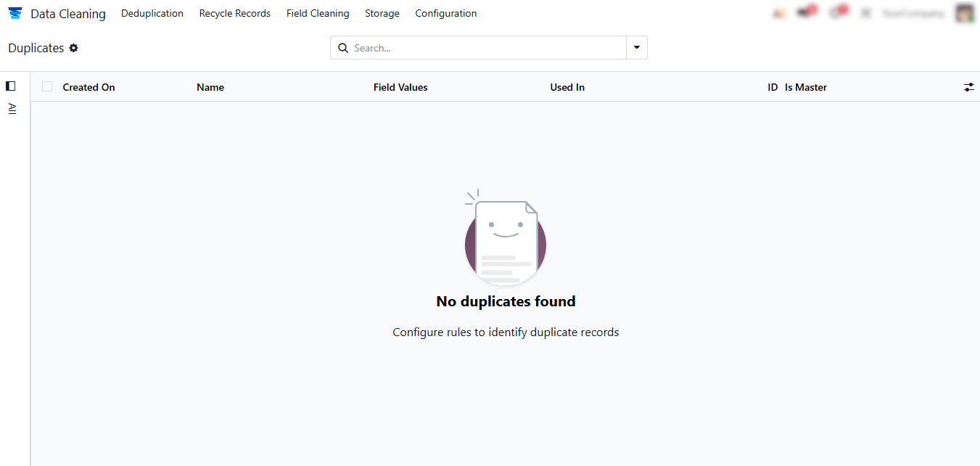Tick the select-all checkbox in header
This screenshot has width=980, height=466.
tap(47, 87)
